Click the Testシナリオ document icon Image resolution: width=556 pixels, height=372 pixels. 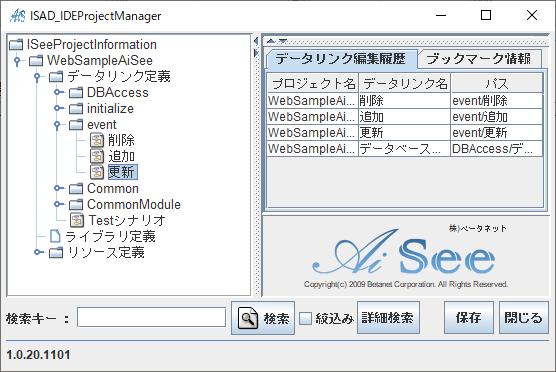tap(77, 220)
